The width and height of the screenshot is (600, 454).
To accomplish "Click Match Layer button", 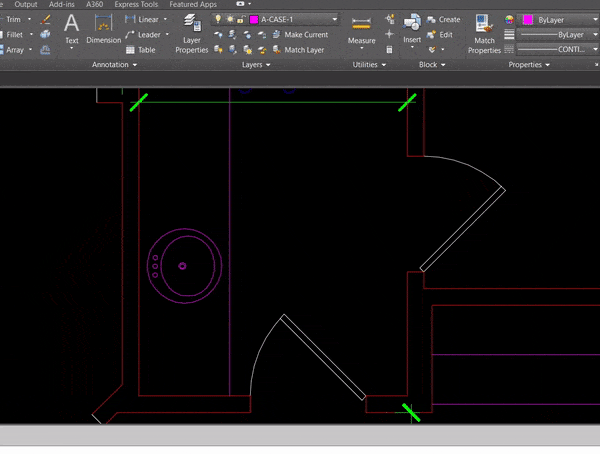I will coord(298,50).
